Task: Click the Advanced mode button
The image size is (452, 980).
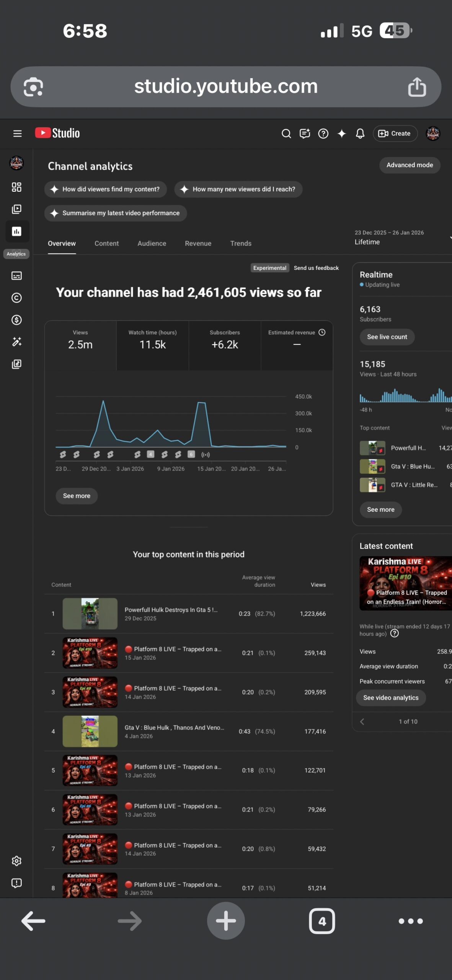Action: [x=409, y=165]
